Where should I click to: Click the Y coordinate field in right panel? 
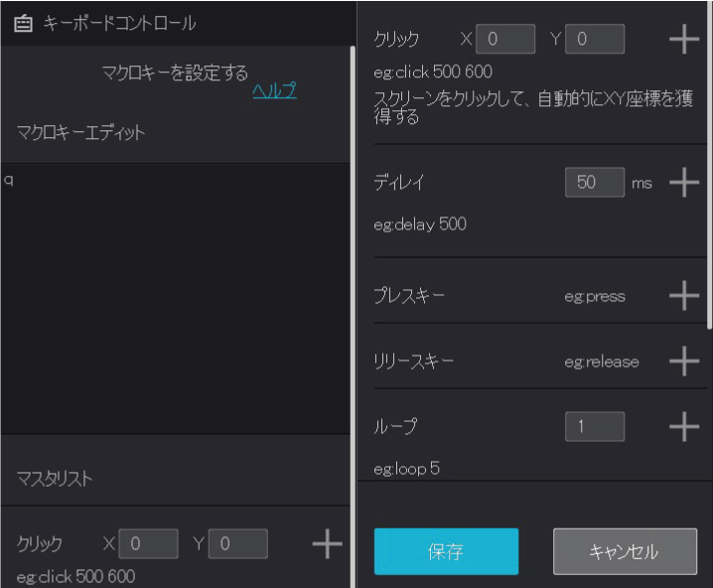595,40
